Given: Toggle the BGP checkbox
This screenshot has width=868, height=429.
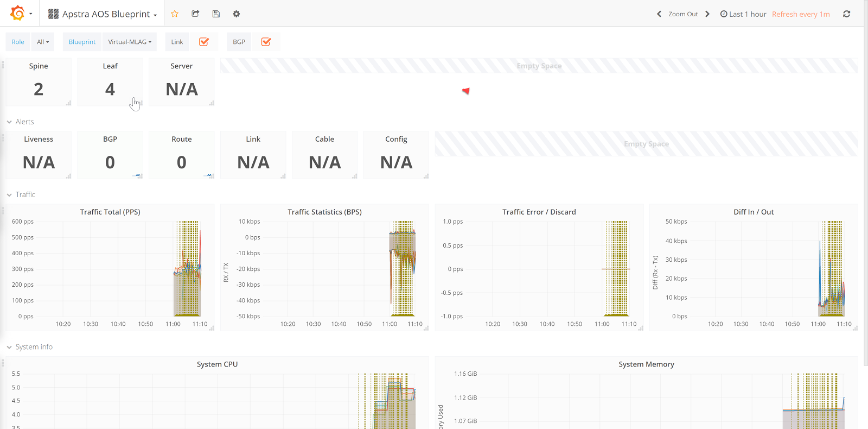Looking at the screenshot, I should pos(266,42).
